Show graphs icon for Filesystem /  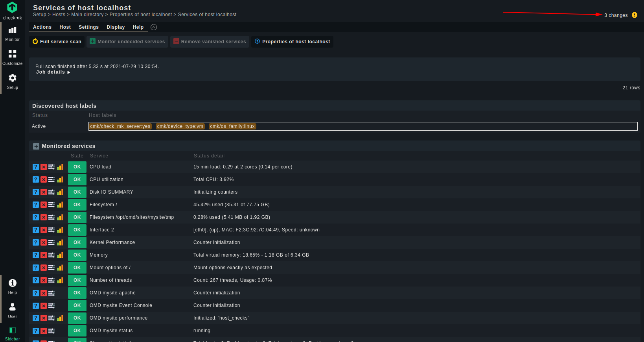tap(60, 205)
